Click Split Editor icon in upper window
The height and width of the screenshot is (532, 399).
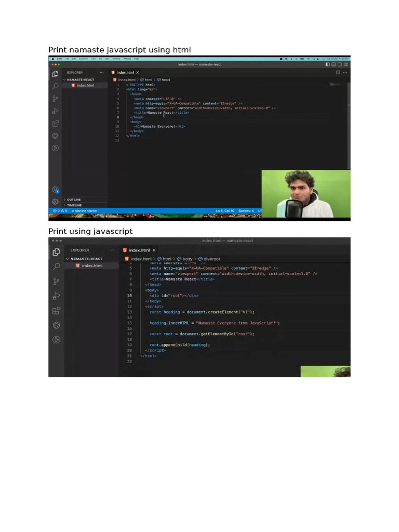[338, 72]
